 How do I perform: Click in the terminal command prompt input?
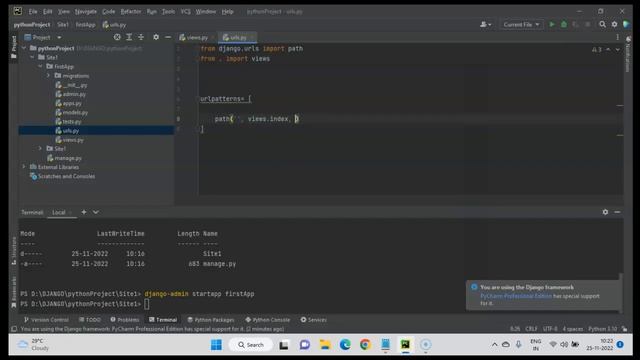tap(147, 304)
